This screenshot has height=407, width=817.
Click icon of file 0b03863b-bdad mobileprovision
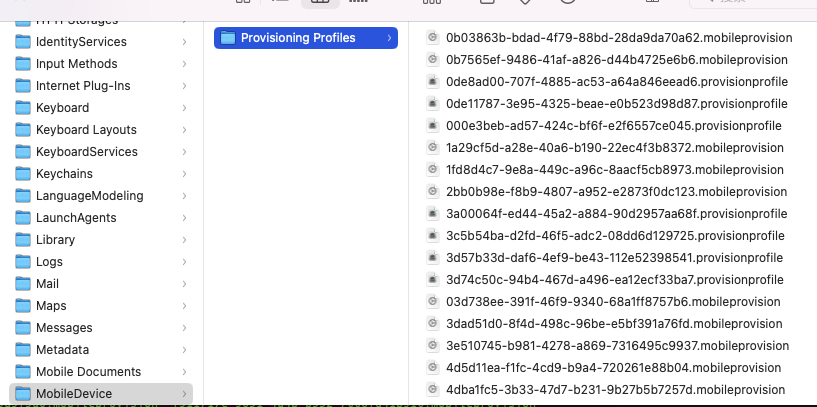[x=432, y=38]
